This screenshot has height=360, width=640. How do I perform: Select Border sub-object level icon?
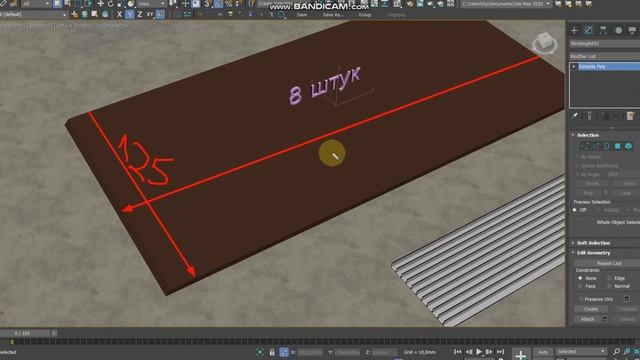607,146
